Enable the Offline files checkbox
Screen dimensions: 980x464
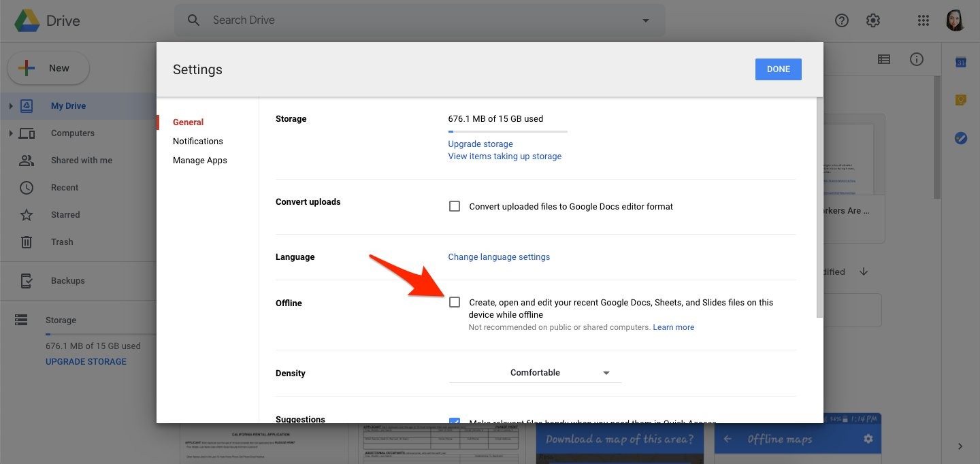[455, 302]
